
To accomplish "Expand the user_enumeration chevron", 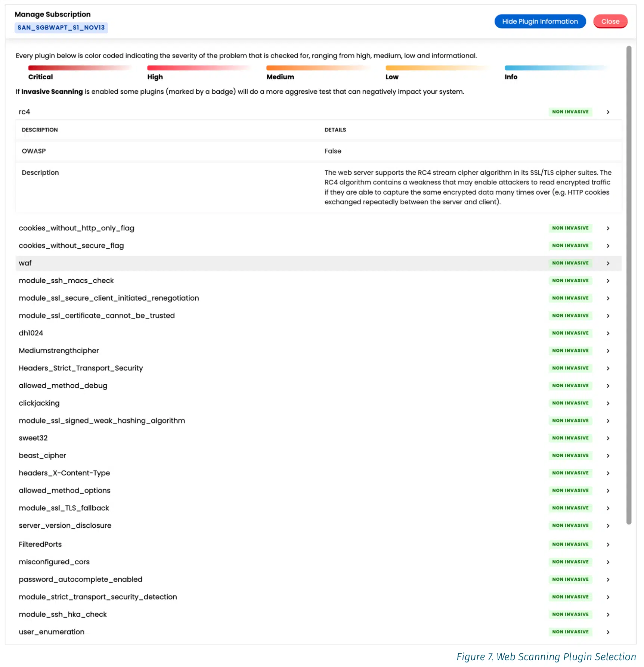I will tap(608, 632).
